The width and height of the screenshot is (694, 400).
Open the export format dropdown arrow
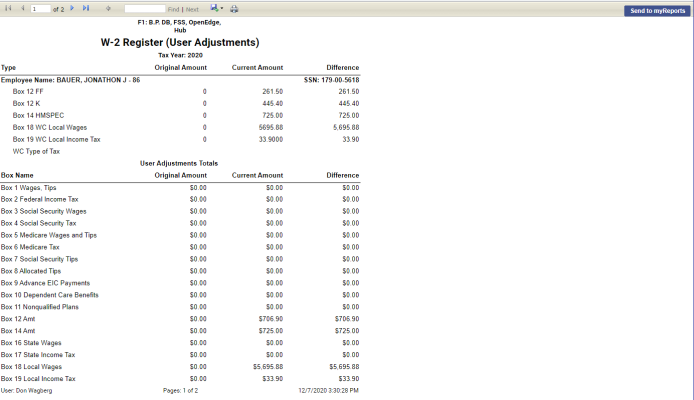(x=222, y=8)
